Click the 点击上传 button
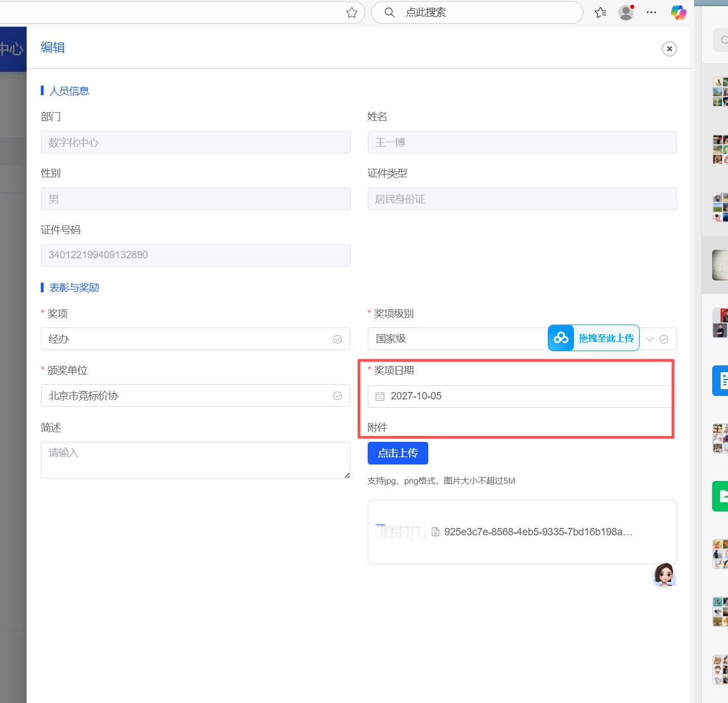Screen dimensions: 728x703 (x=398, y=453)
